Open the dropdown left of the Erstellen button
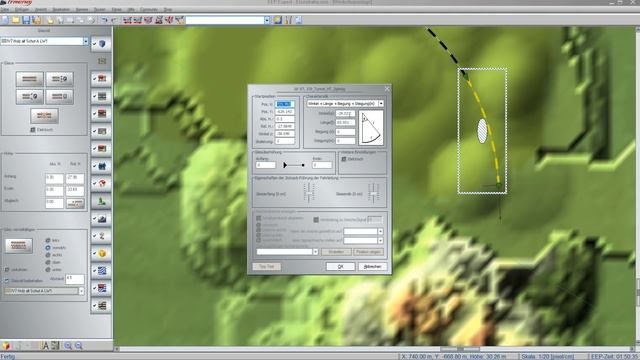Image resolution: width=640 pixels, height=360 pixels. pos(316,252)
